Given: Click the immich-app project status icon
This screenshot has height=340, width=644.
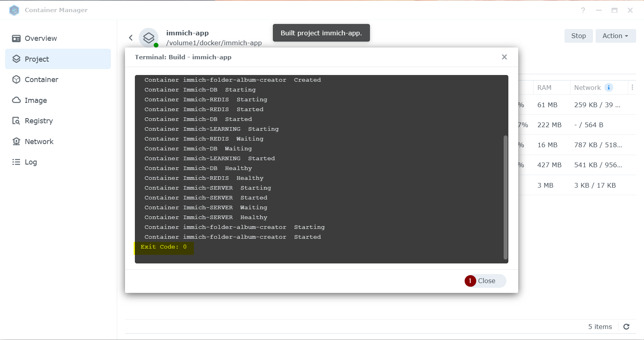Looking at the screenshot, I should [x=149, y=38].
